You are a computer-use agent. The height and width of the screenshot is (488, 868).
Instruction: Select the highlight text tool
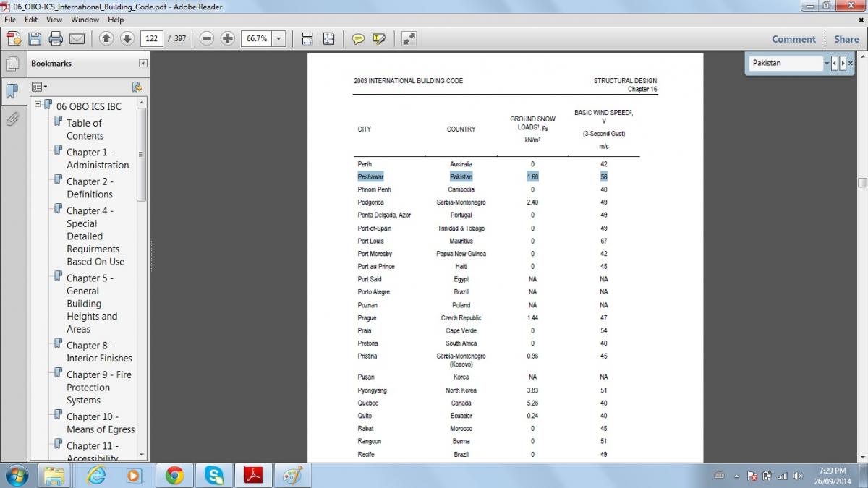[379, 39]
